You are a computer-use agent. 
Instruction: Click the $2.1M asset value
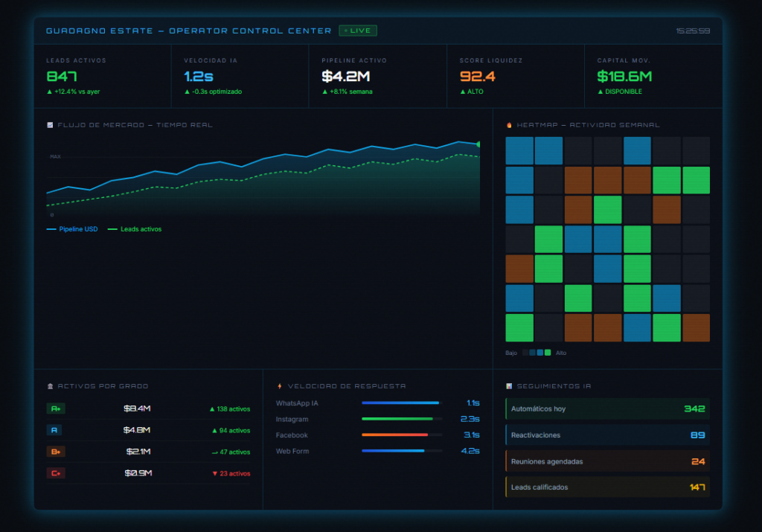click(x=138, y=452)
